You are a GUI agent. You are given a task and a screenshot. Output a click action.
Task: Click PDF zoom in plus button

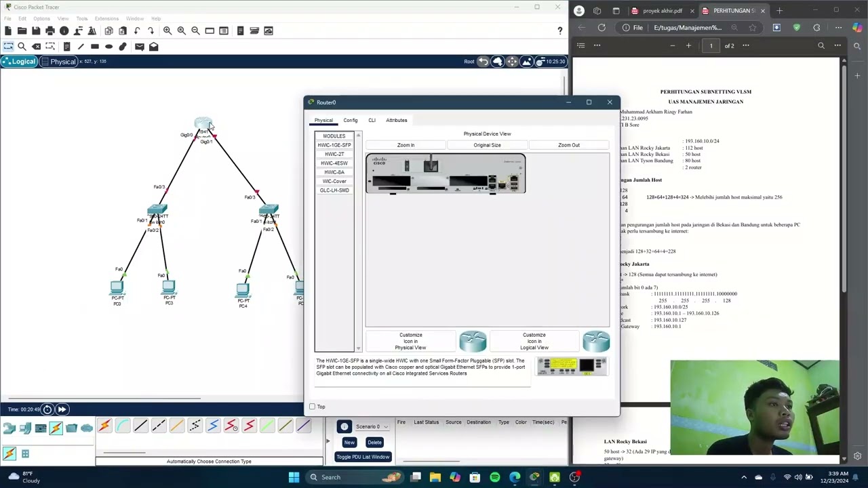point(688,45)
